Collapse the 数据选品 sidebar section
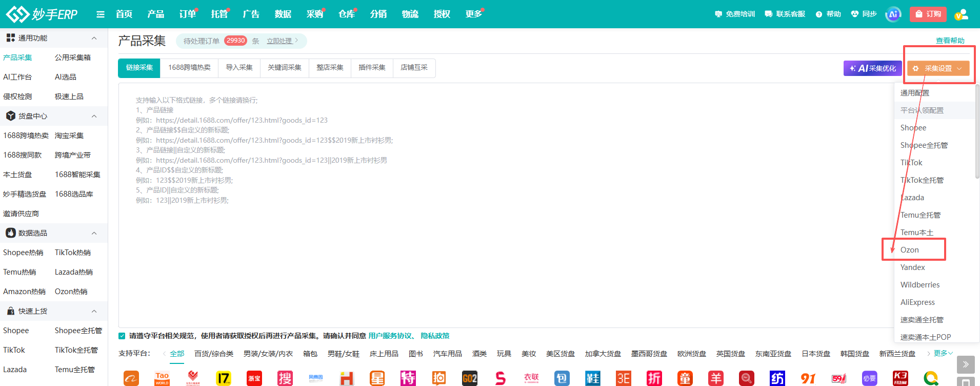 94,233
